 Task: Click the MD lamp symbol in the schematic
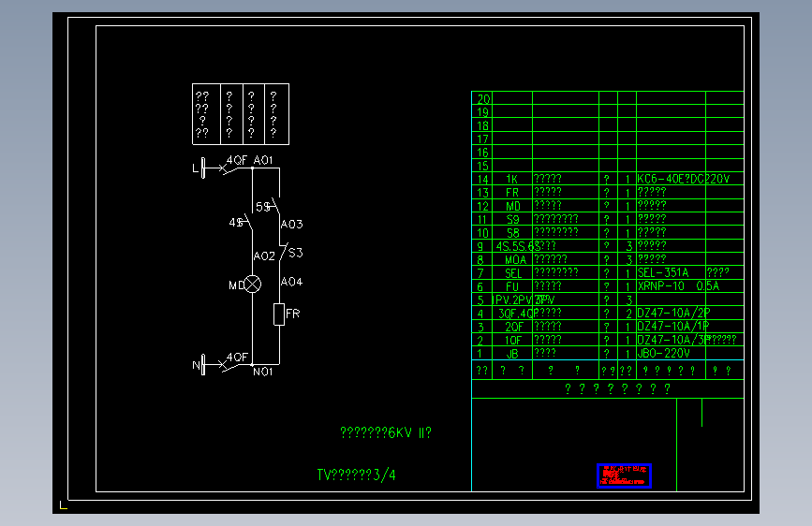(x=252, y=285)
